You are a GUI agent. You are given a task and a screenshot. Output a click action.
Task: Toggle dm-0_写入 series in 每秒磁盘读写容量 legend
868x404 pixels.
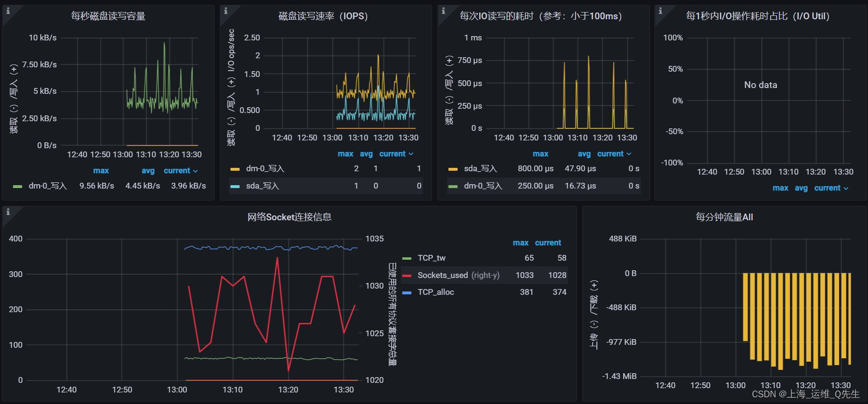point(48,186)
